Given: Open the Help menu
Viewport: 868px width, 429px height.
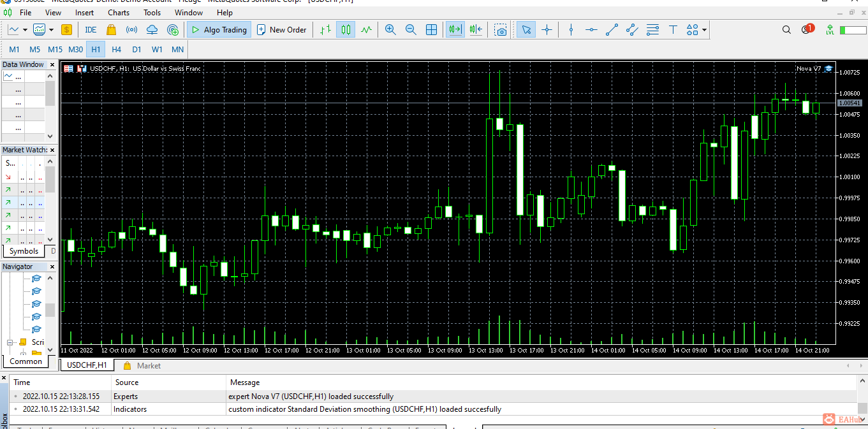Looking at the screenshot, I should [x=224, y=12].
